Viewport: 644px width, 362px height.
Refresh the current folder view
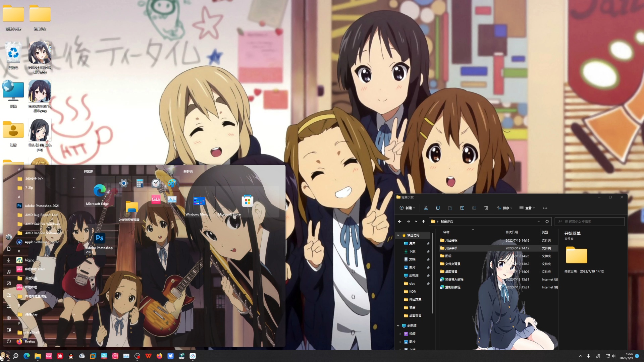[x=547, y=222]
